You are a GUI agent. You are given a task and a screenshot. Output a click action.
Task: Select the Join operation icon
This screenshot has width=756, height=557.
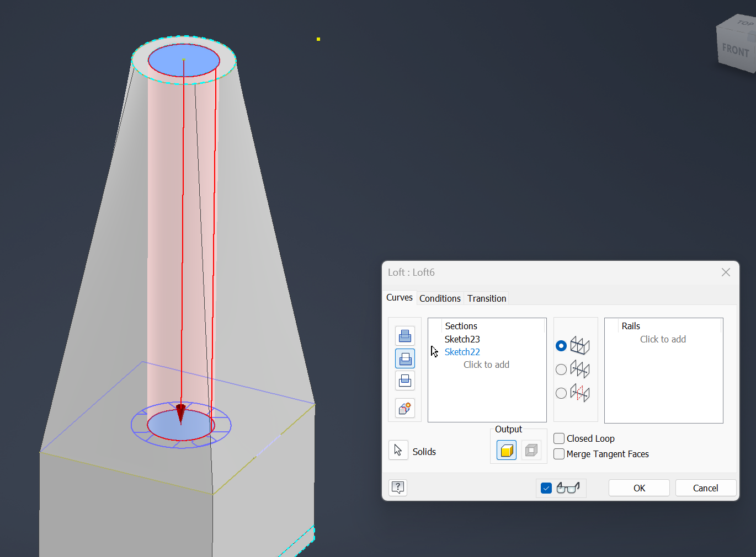(x=404, y=336)
